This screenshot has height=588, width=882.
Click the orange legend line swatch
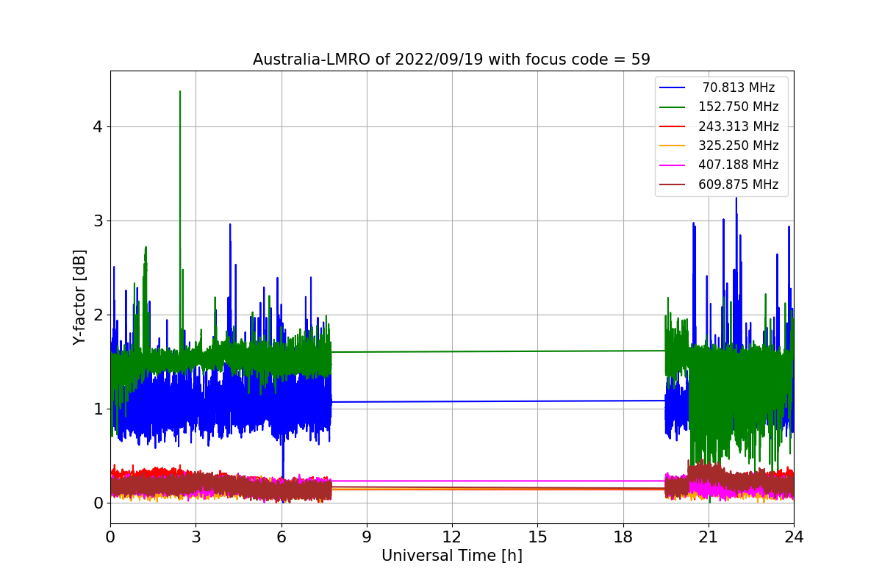(673, 146)
